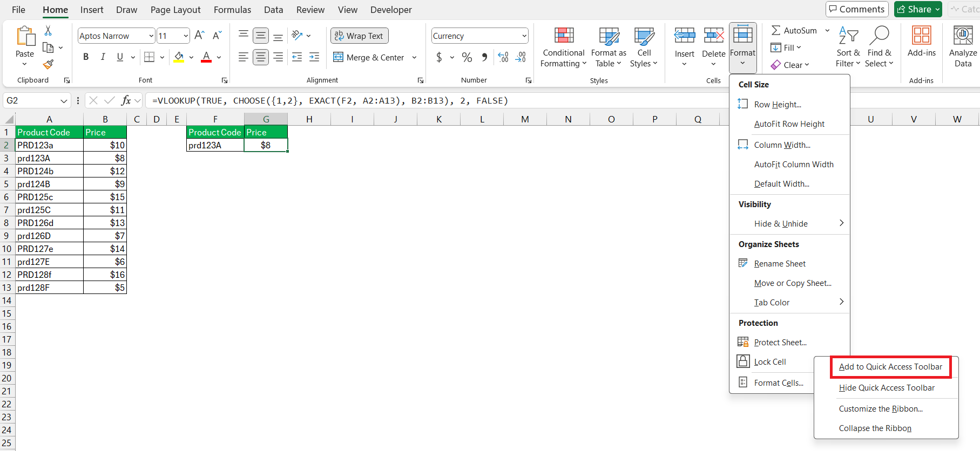Toggle Align Right
The height and width of the screenshot is (451, 980).
click(278, 57)
